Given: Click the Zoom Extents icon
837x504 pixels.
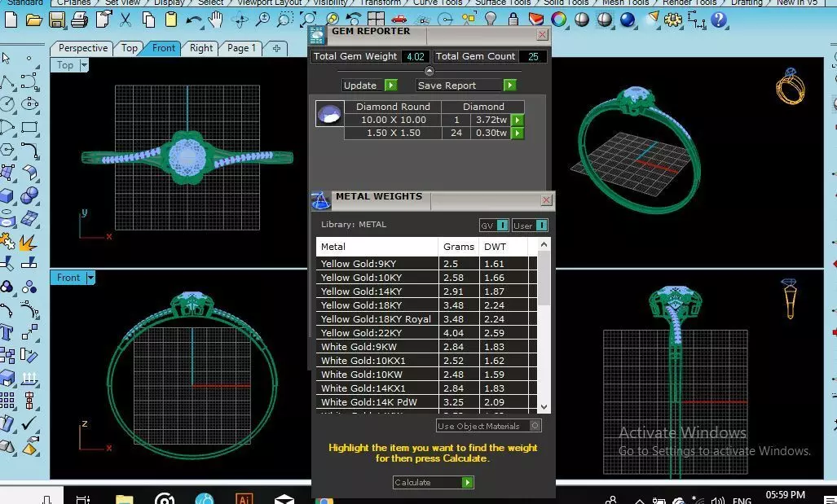Looking at the screenshot, I should pyautogui.click(x=307, y=20).
